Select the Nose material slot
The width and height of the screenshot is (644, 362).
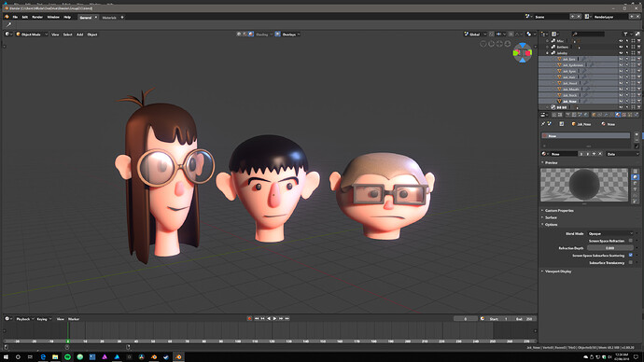point(586,136)
